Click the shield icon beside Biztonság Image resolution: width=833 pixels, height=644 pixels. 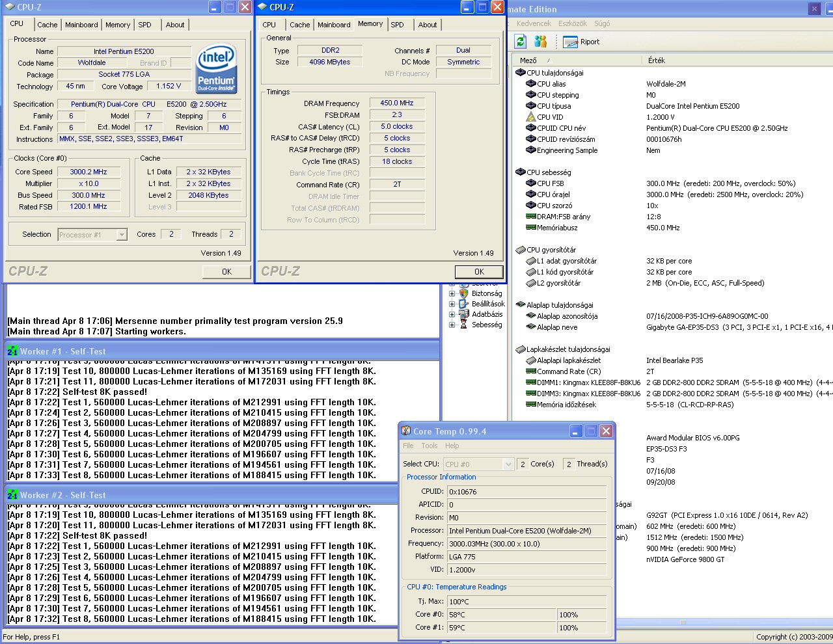[463, 293]
